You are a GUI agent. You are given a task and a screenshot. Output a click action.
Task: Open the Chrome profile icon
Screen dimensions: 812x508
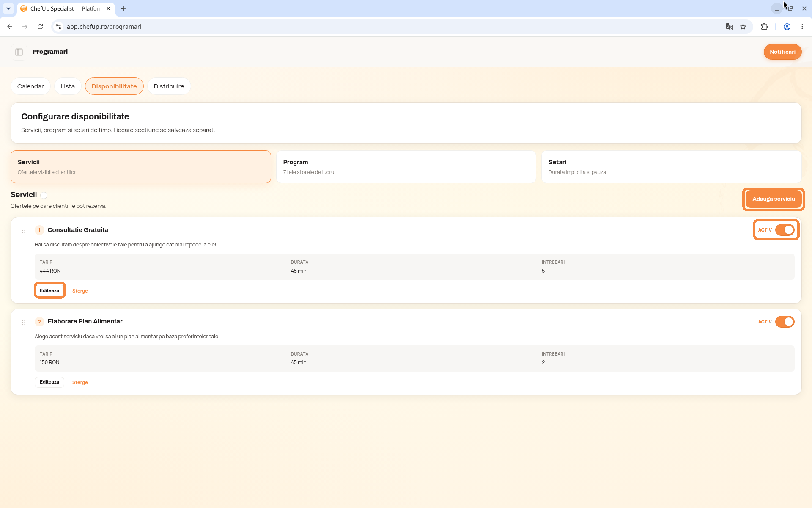click(x=787, y=27)
